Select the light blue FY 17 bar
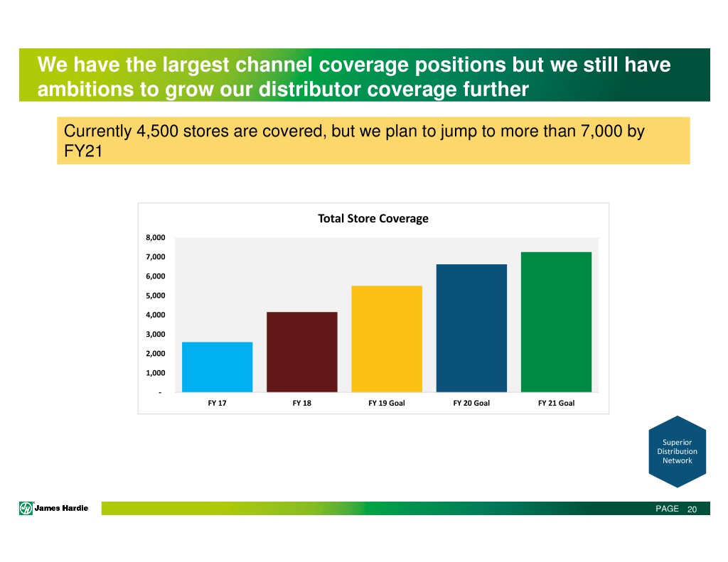This screenshot has width=728, height=562. (217, 367)
